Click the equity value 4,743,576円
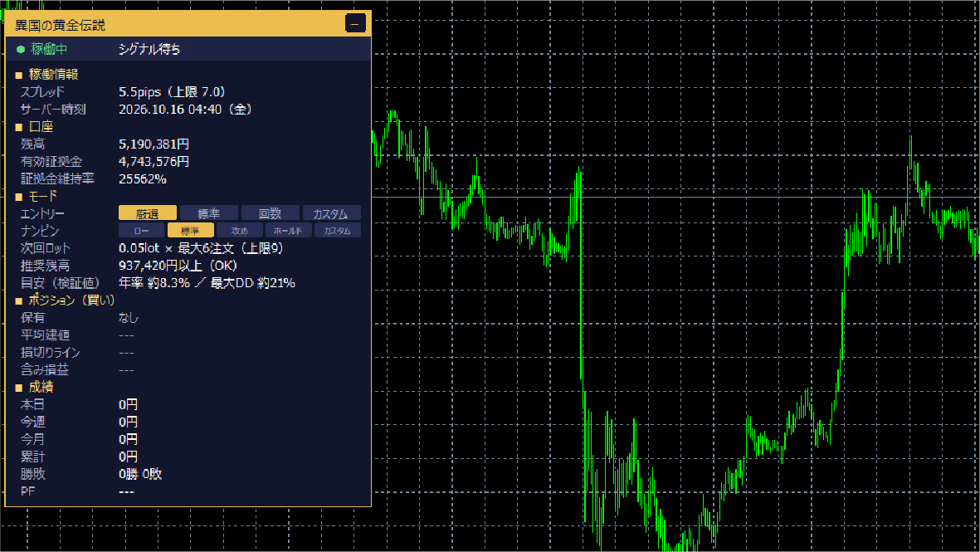980x552 pixels. click(154, 162)
